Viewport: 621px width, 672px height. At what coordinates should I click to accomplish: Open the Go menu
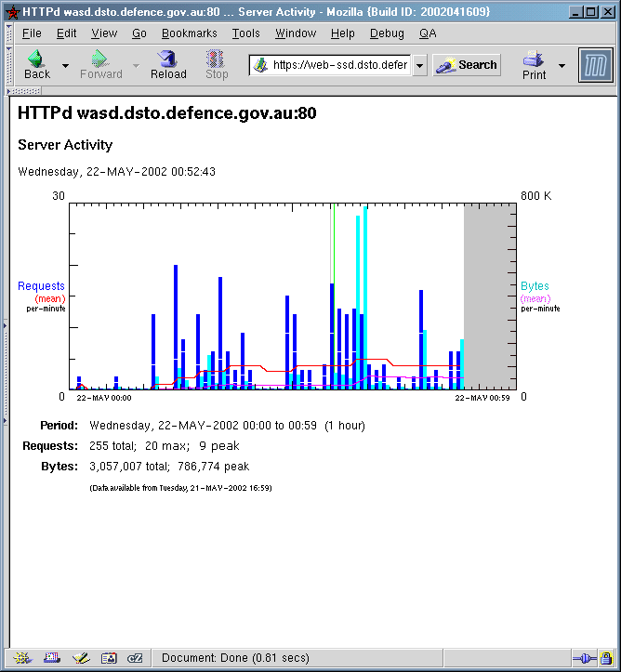pyautogui.click(x=139, y=33)
